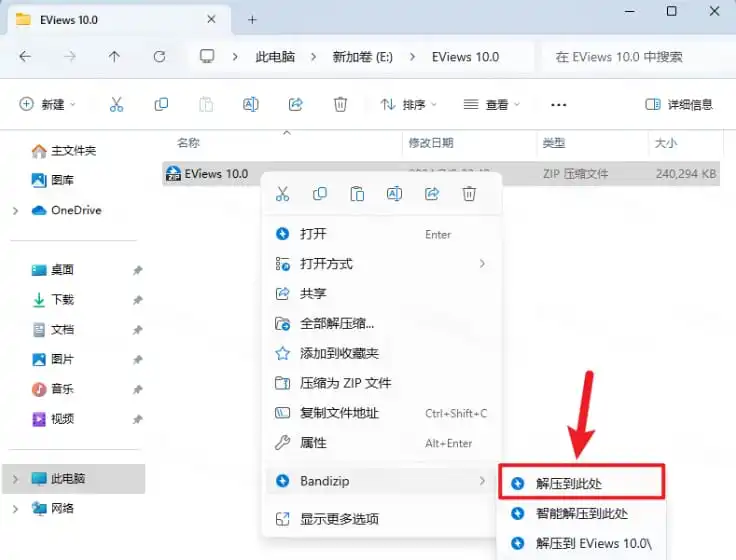The width and height of the screenshot is (736, 560).
Task: Open 下载 in the sidebar
Action: [52, 299]
